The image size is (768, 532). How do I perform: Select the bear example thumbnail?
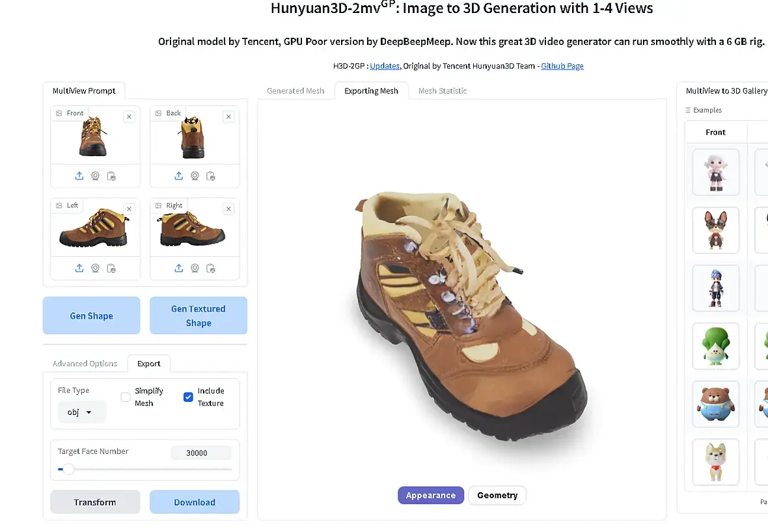coord(715,404)
